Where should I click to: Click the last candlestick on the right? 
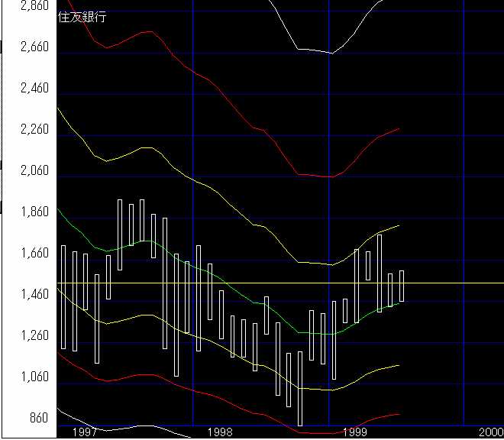pyautogui.click(x=402, y=286)
